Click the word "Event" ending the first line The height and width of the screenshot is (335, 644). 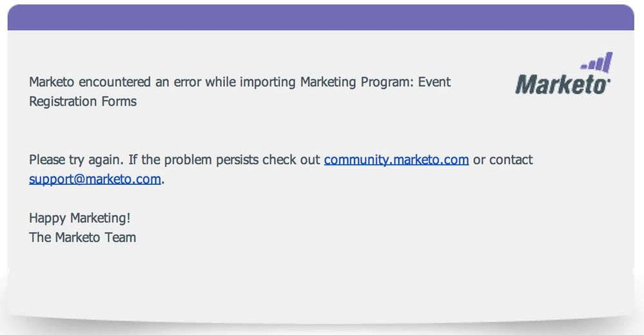pyautogui.click(x=434, y=82)
